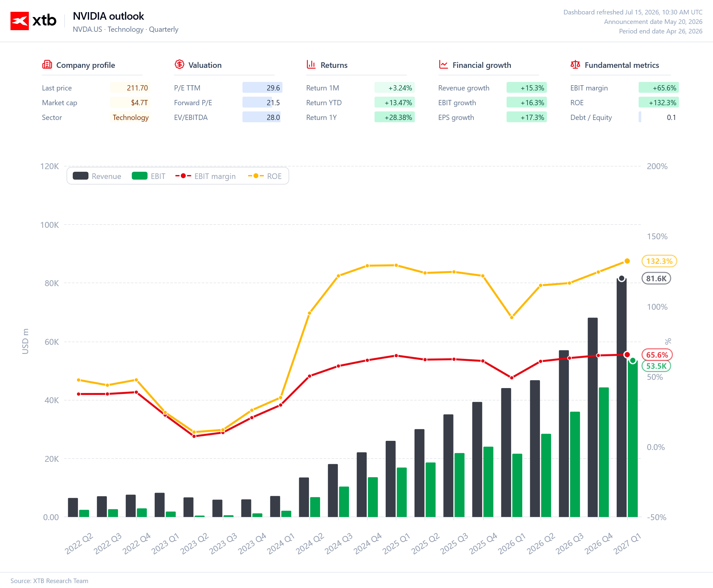Click the NVIDIA outlook title

tap(108, 16)
